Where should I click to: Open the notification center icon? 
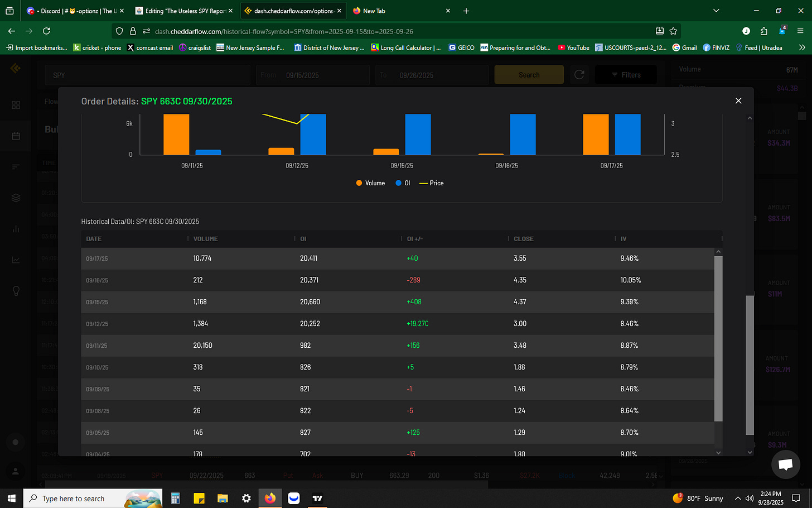coord(796,498)
